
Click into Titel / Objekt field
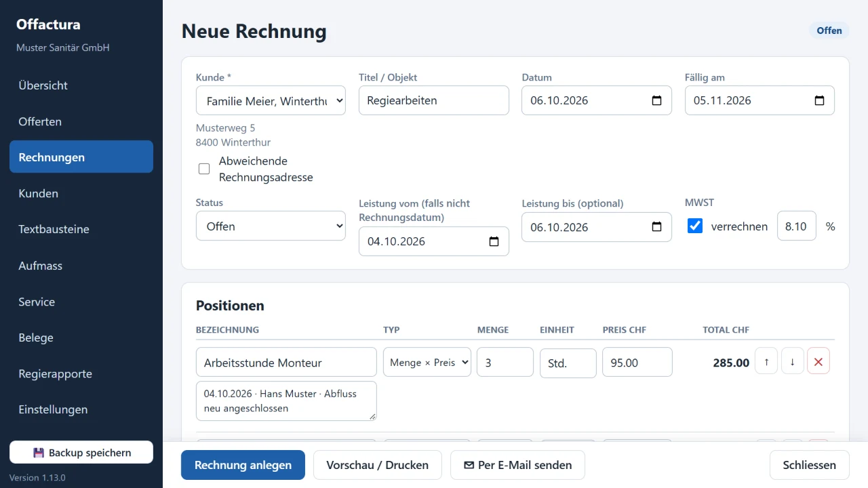click(434, 100)
